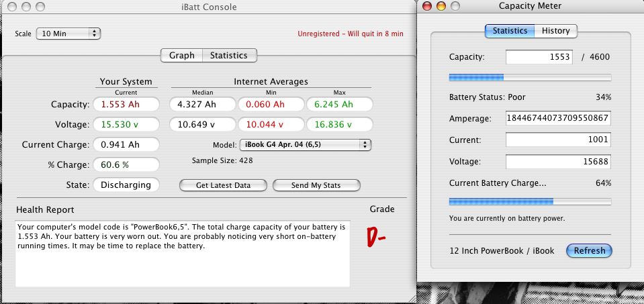The image size is (644, 304).
Task: Close the Capacity Meter window with red button
Action: tap(427, 6)
